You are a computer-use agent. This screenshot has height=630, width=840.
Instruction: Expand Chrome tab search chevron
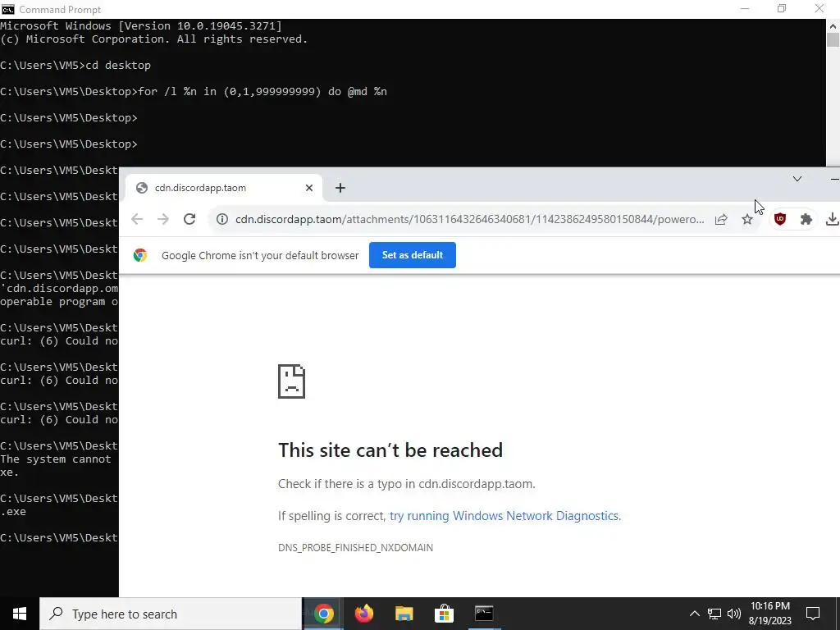(797, 179)
